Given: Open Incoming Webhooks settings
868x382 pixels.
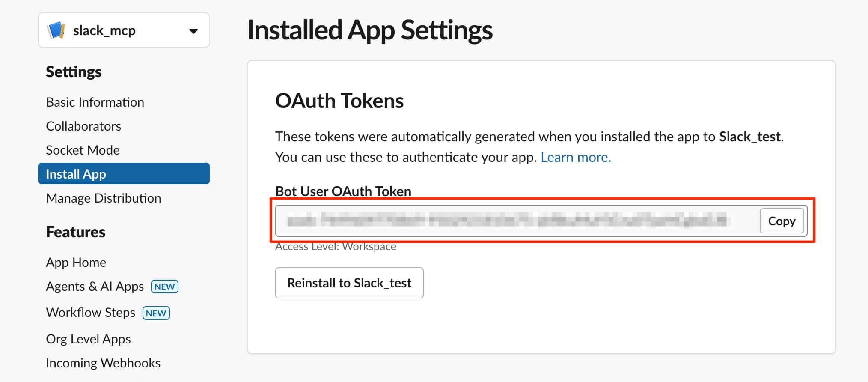Looking at the screenshot, I should click(x=103, y=363).
